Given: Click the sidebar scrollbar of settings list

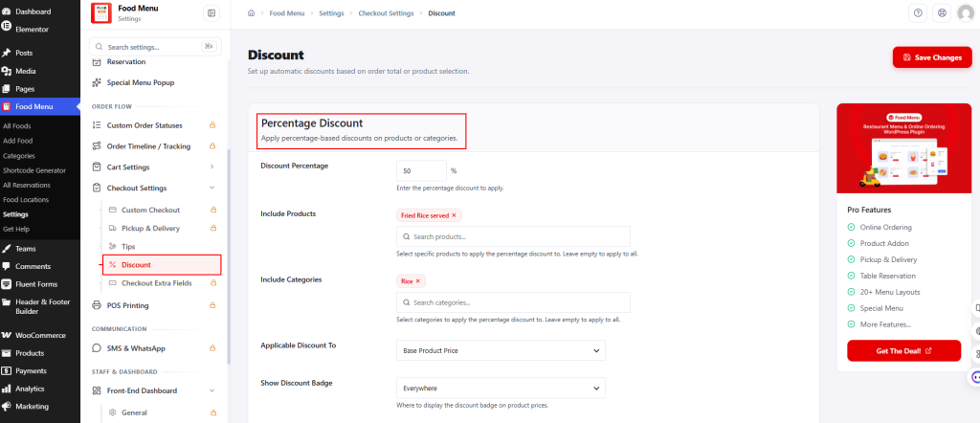Looking at the screenshot, I should coord(229,256).
